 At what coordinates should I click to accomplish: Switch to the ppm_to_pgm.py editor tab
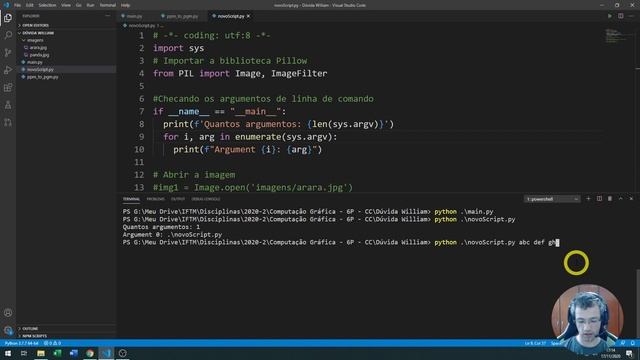pos(182,16)
